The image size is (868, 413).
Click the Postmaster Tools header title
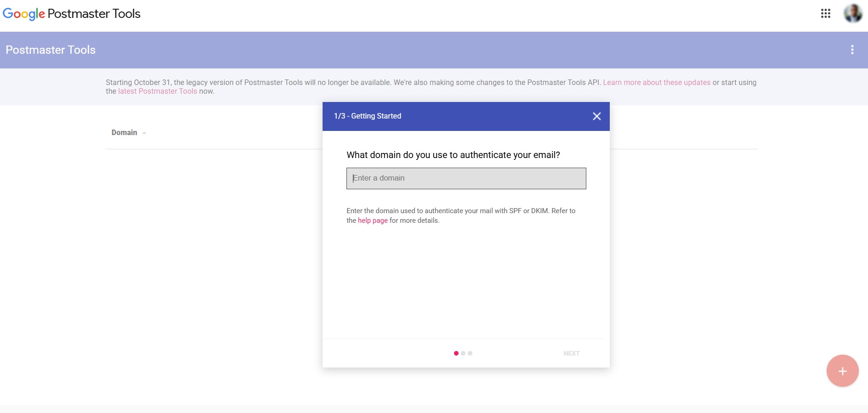tap(51, 50)
